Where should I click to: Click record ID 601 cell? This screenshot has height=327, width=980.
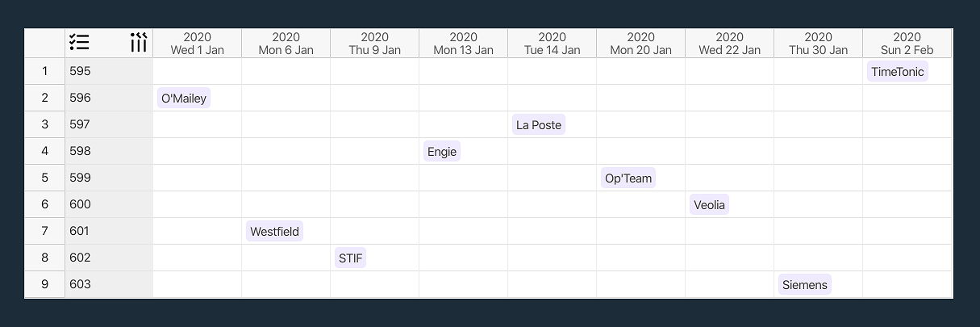109,231
